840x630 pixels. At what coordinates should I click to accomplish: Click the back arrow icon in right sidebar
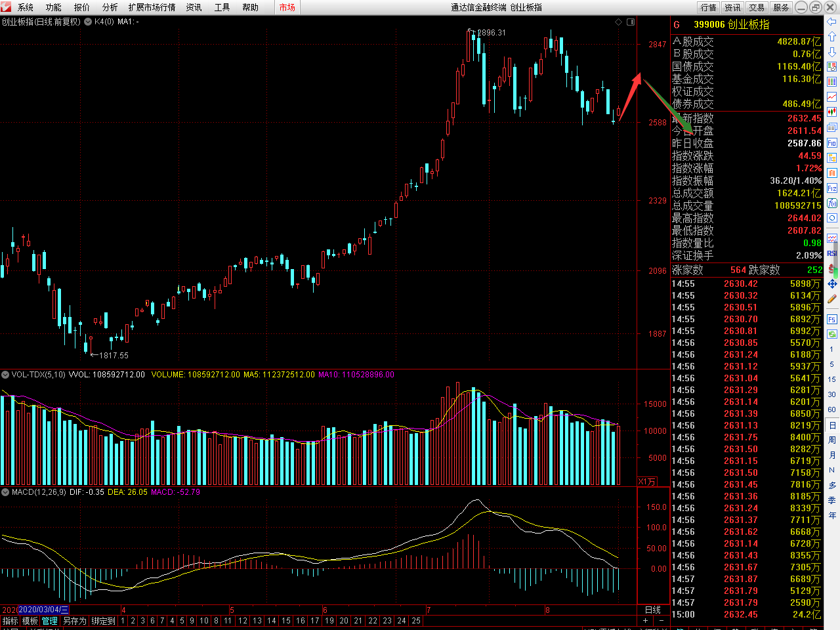831,22
